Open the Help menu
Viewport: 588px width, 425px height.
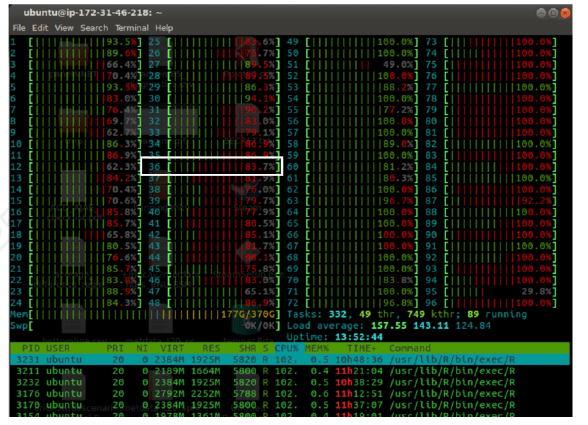tap(164, 28)
